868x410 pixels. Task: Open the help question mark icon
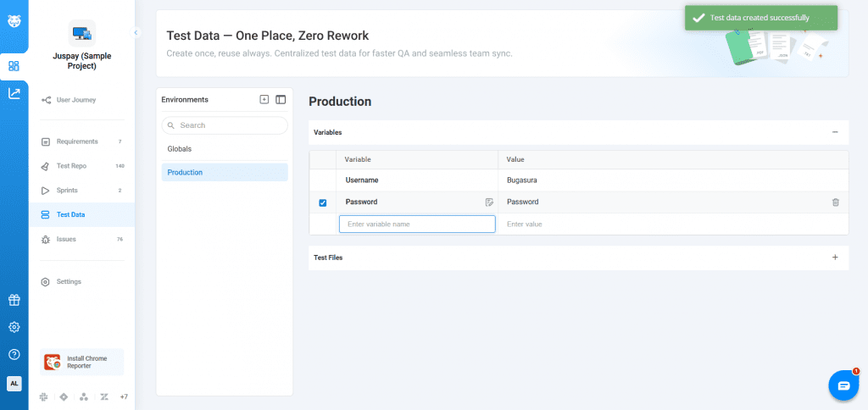pyautogui.click(x=14, y=354)
